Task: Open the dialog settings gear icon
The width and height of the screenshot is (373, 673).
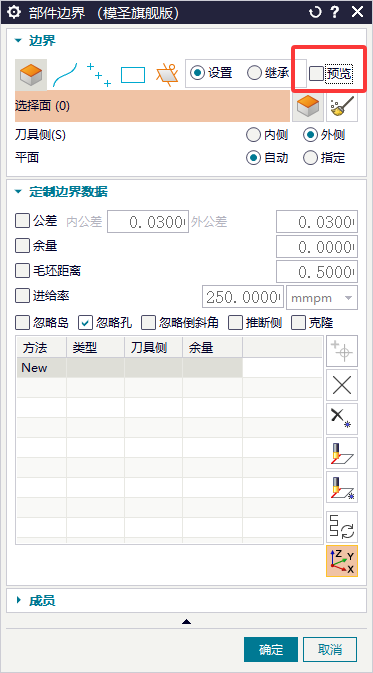Action: click(14, 12)
